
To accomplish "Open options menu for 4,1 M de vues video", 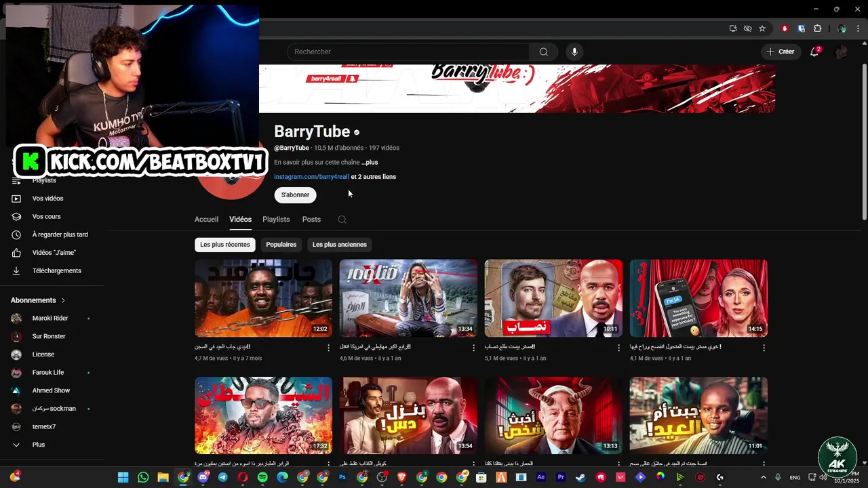I will pos(764,348).
